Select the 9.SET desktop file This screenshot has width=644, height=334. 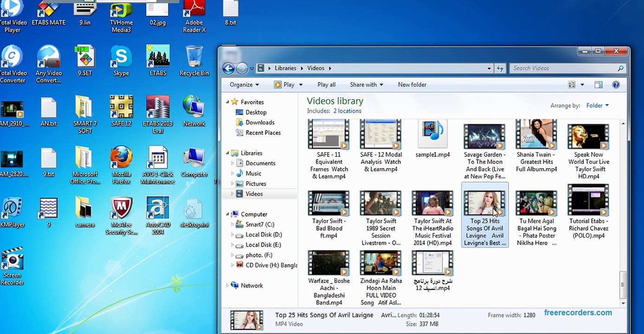point(85,60)
